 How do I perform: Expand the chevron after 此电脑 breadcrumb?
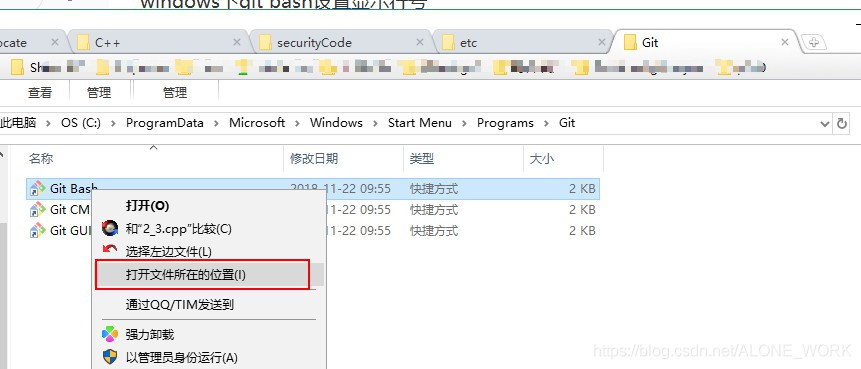48,124
